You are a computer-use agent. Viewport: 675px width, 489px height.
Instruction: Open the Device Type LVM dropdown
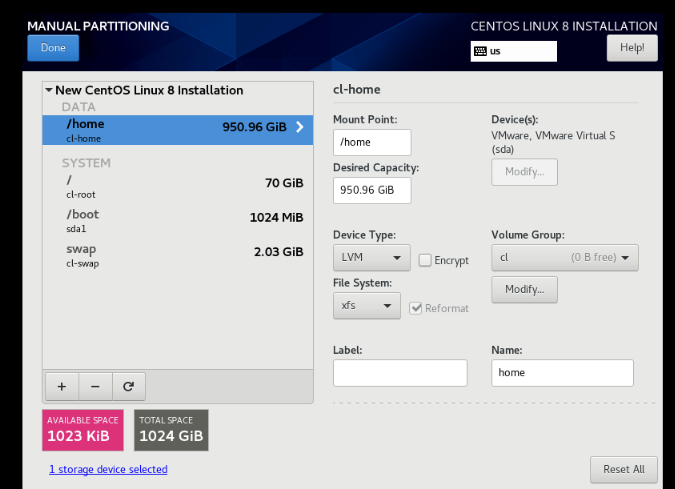(372, 257)
